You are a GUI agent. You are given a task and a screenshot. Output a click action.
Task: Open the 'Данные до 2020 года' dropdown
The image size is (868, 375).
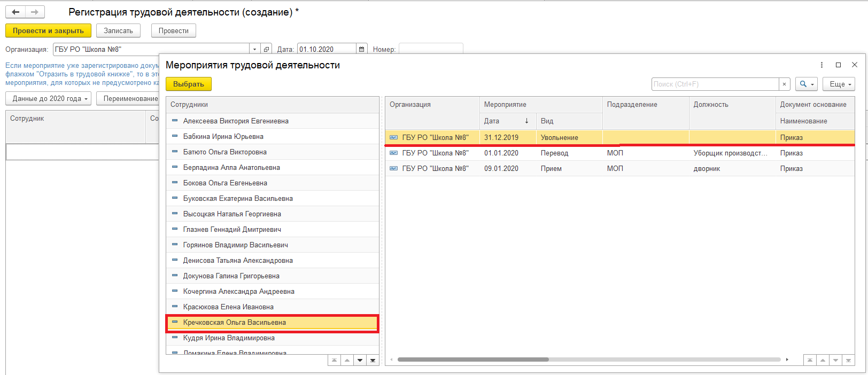[49, 99]
